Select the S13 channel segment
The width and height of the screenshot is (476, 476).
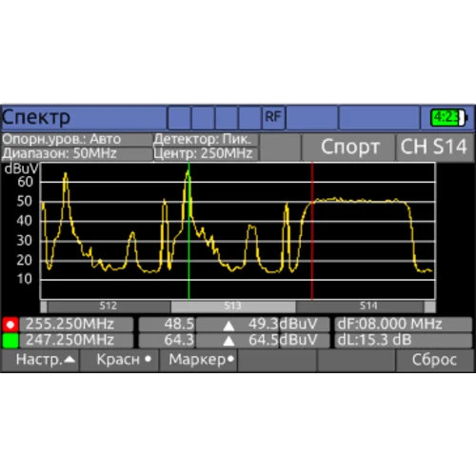point(233,307)
